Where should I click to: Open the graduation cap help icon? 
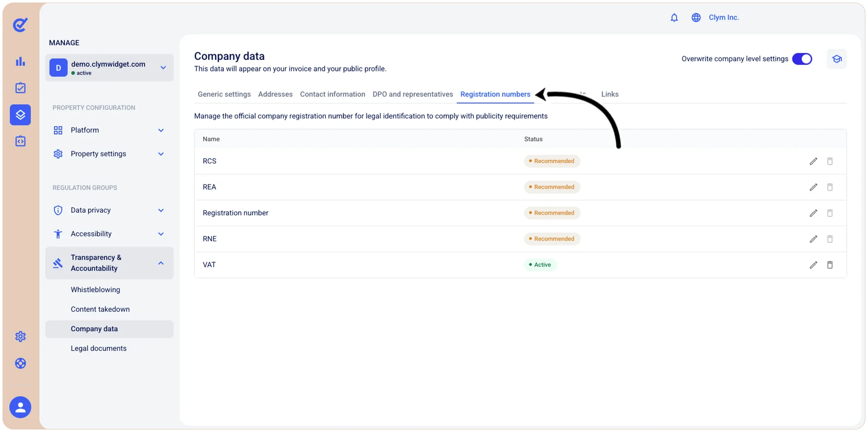836,59
